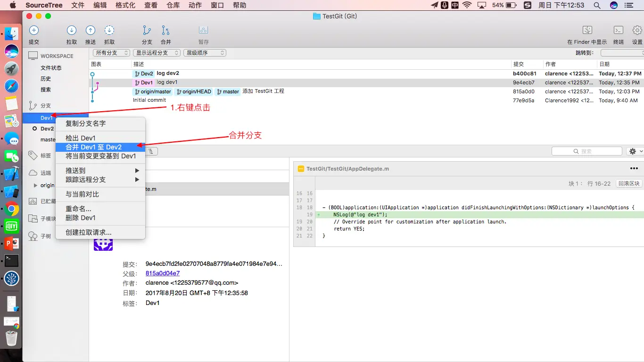The width and height of the screenshot is (644, 362).
Task: Click the 推送 (push) toolbar icon
Action: 91,30
